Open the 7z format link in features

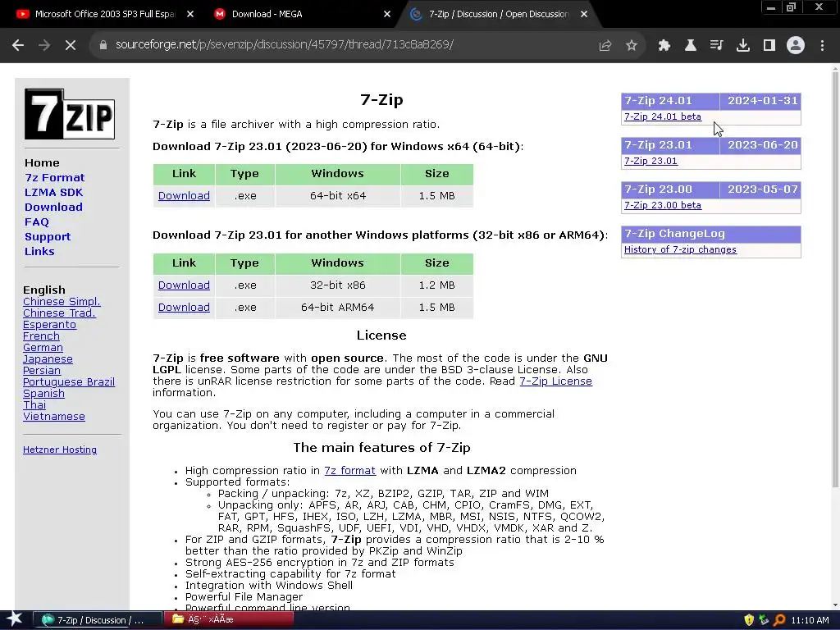tap(349, 471)
